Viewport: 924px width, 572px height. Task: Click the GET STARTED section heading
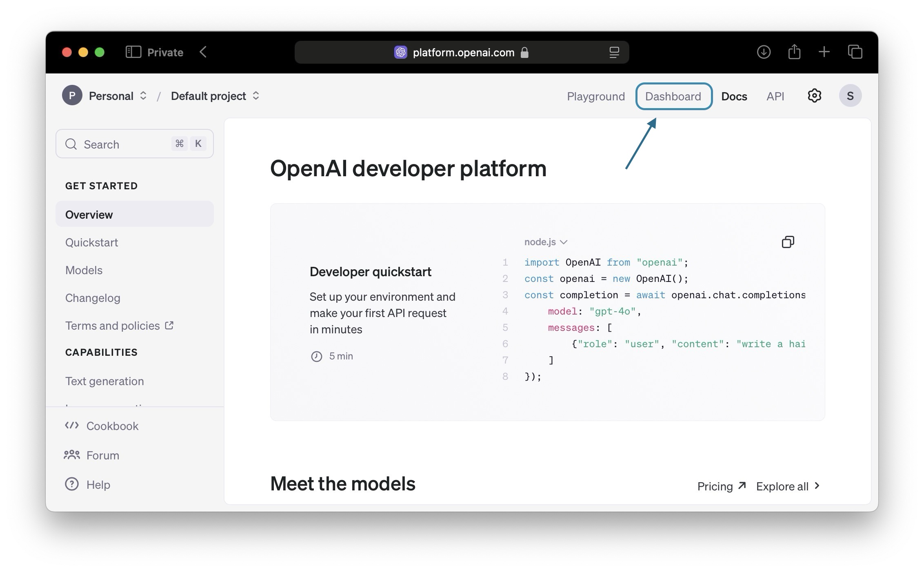tap(101, 186)
